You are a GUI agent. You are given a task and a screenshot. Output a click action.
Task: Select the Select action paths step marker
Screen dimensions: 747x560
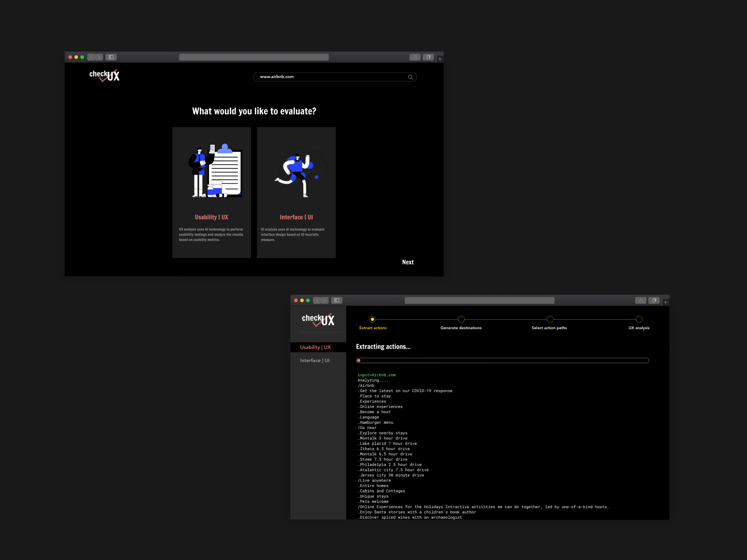[550, 319]
